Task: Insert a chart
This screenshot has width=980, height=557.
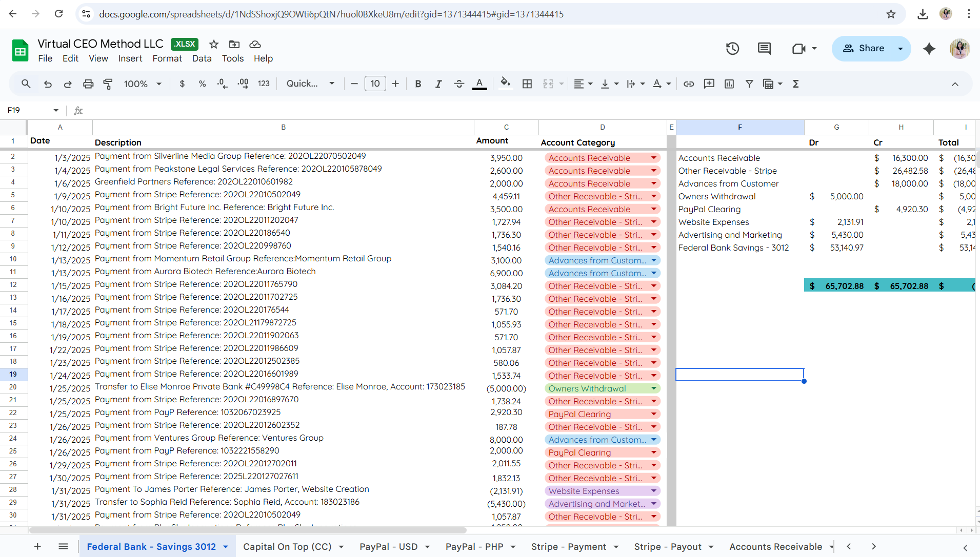Action: pos(729,84)
